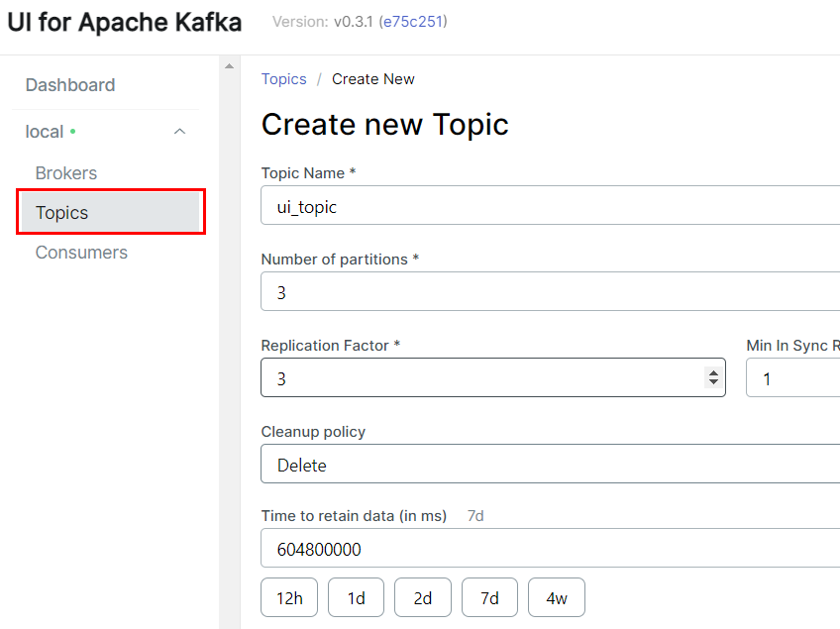
Task: Select Topics in the sidebar
Action: (110, 212)
